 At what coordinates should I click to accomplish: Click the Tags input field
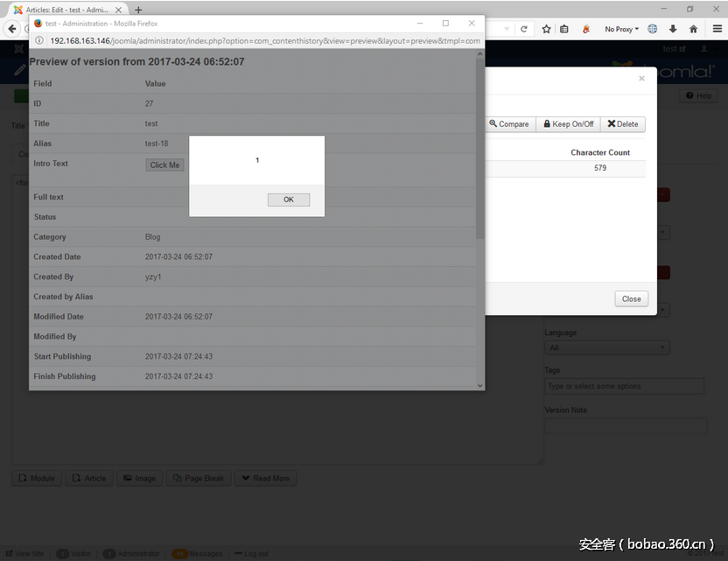(624, 386)
